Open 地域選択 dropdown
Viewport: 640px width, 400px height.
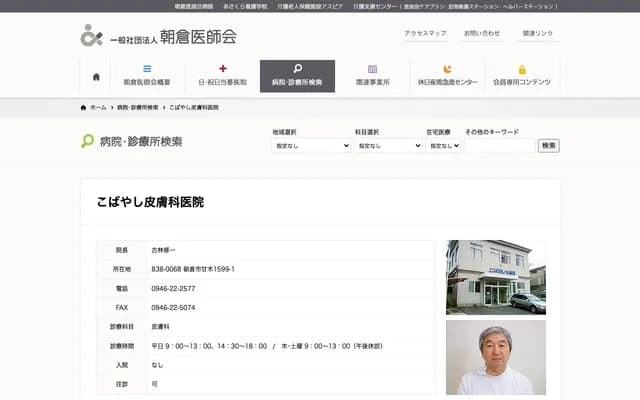tap(311, 146)
